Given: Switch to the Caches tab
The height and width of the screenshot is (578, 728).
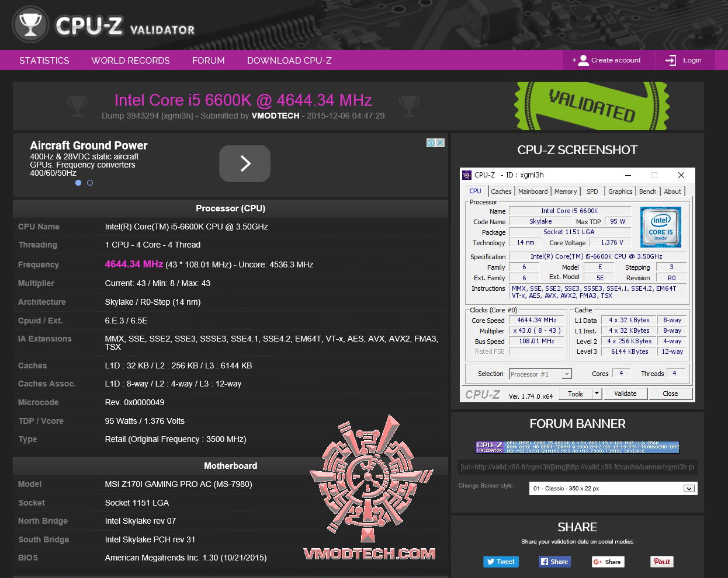Looking at the screenshot, I should click(501, 191).
